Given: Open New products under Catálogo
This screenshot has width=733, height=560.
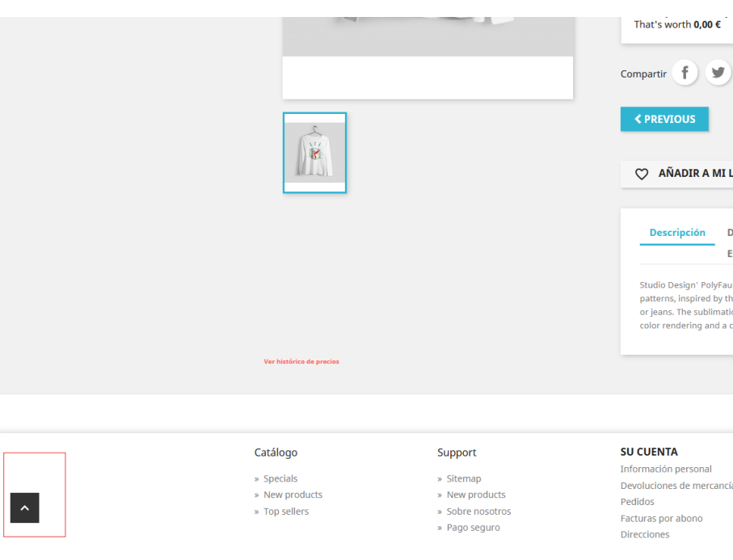Looking at the screenshot, I should coord(293,495).
